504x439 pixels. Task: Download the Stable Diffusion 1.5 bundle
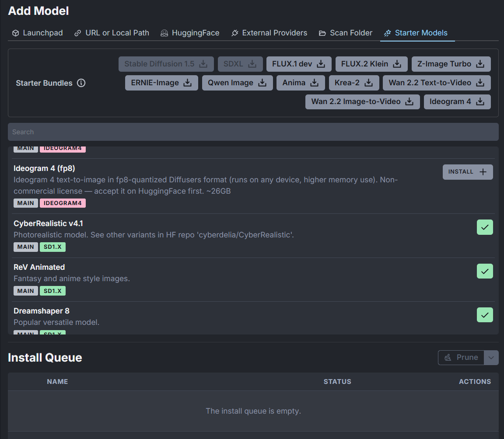pyautogui.click(x=166, y=64)
